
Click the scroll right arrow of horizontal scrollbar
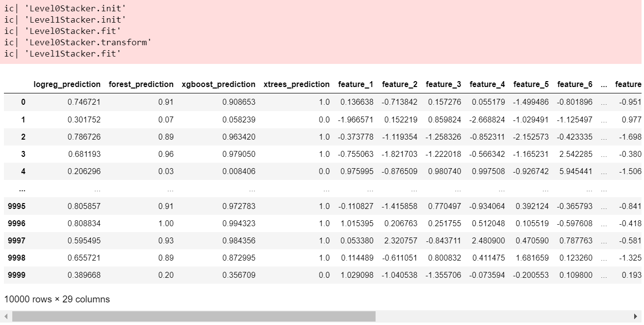[636, 316]
